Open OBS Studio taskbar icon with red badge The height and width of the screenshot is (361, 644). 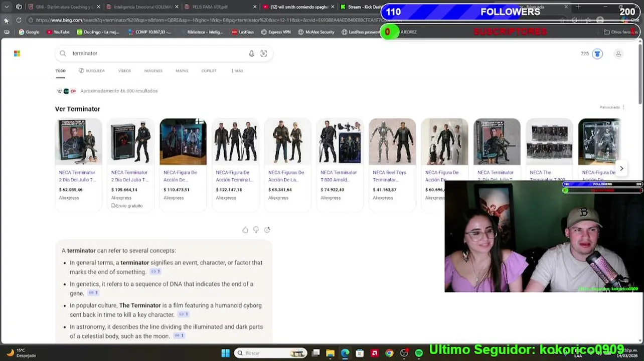pyautogui.click(x=404, y=353)
